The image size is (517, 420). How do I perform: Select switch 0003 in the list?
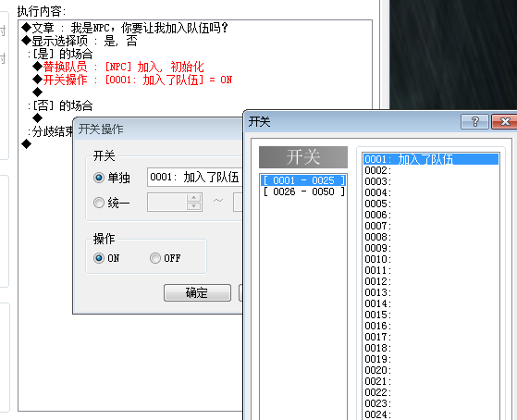tap(431, 181)
